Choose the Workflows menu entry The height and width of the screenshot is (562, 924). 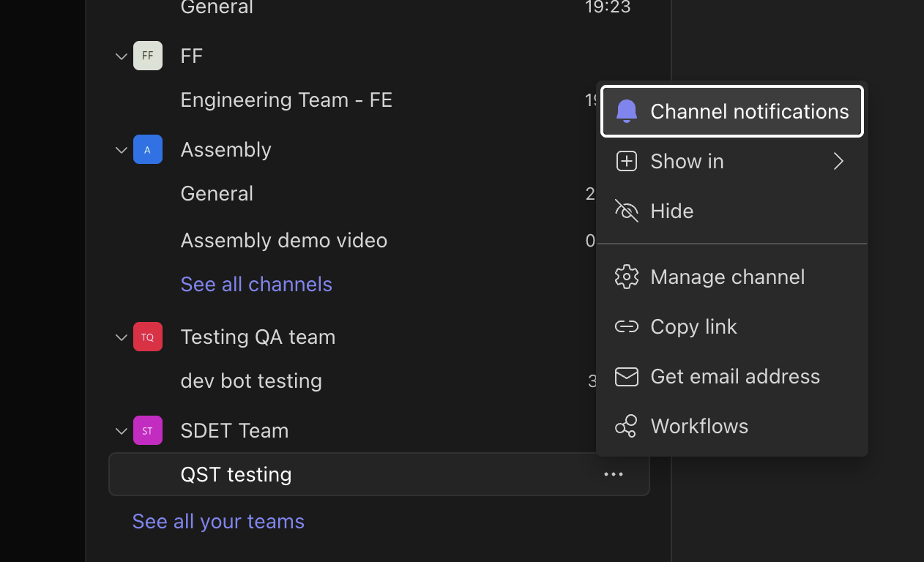point(699,426)
